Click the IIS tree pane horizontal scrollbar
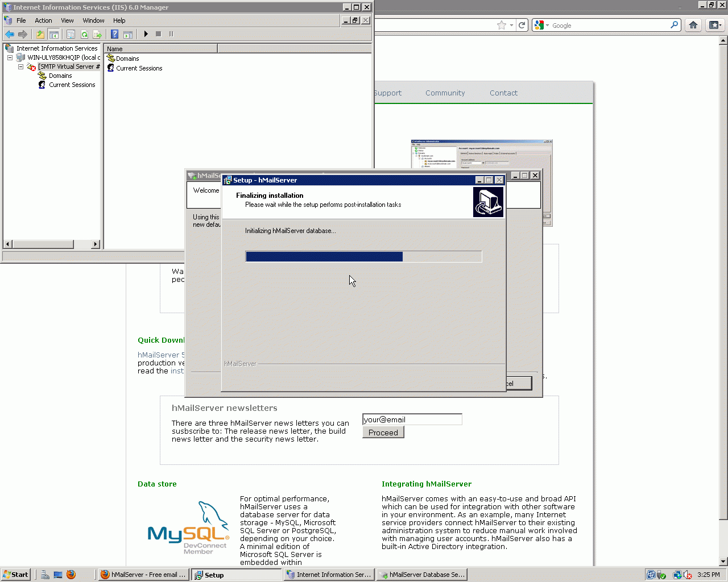The image size is (728, 582). [x=52, y=244]
